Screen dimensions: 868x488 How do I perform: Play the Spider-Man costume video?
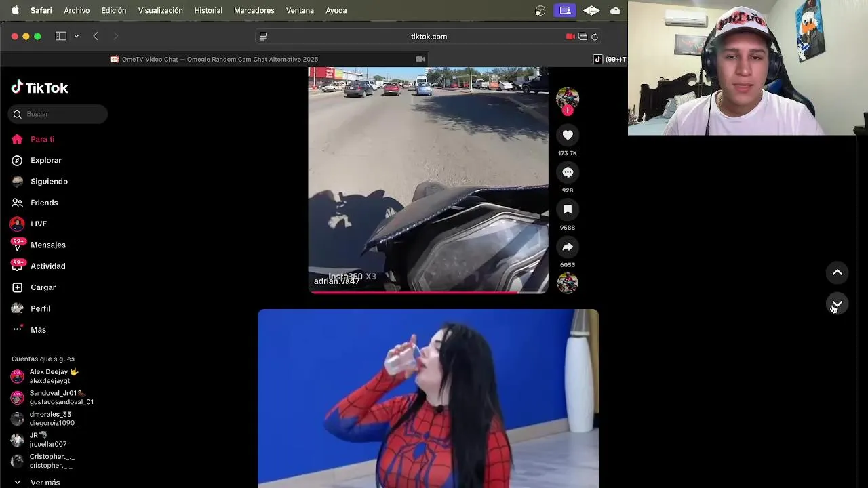428,399
